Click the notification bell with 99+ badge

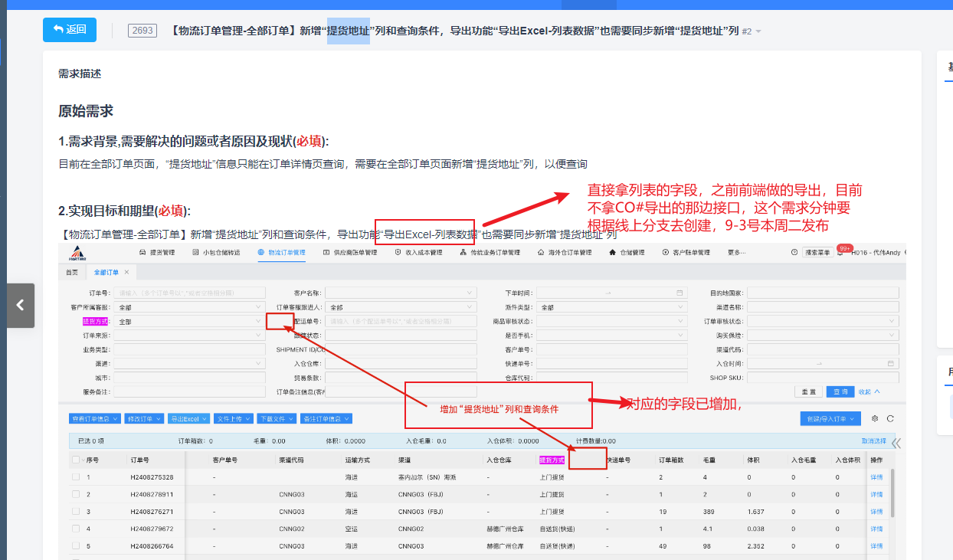point(843,252)
